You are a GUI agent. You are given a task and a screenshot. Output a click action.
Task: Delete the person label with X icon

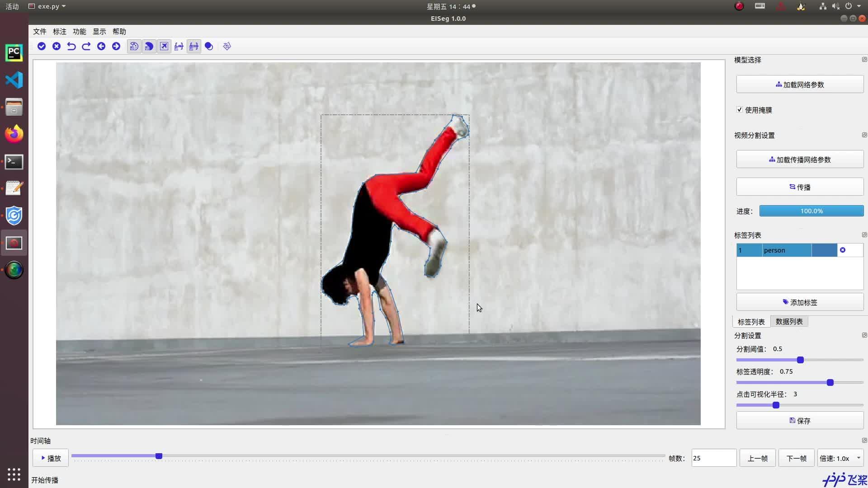[843, 250]
